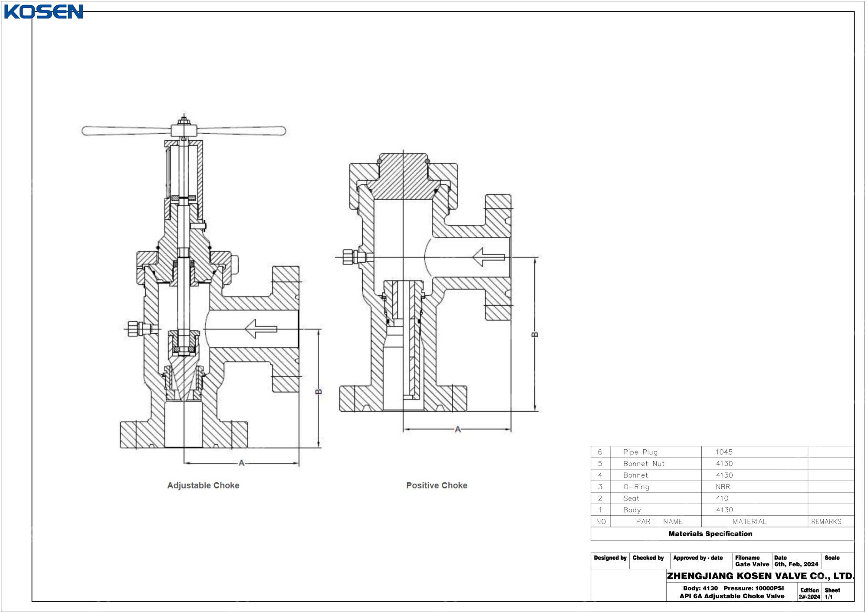Screen dimensions: 868x613
Task: Click the 'NO' column header
Action: coord(602,522)
